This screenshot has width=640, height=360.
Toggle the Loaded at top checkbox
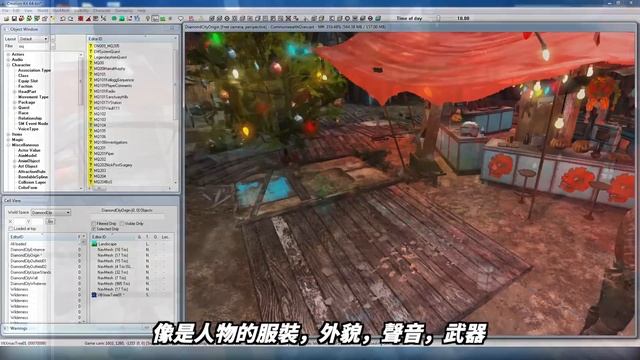(x=11, y=229)
